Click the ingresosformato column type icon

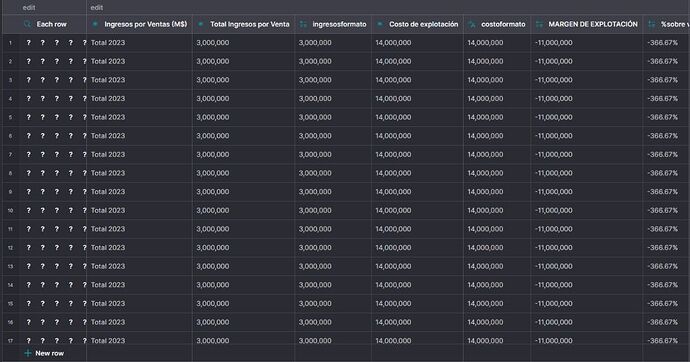tap(303, 24)
